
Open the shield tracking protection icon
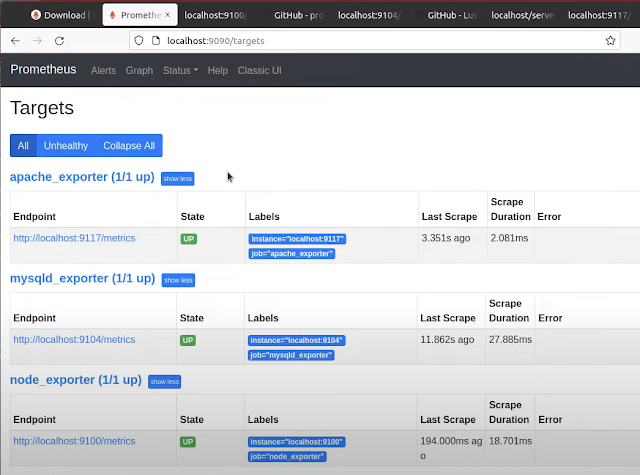coord(139,41)
